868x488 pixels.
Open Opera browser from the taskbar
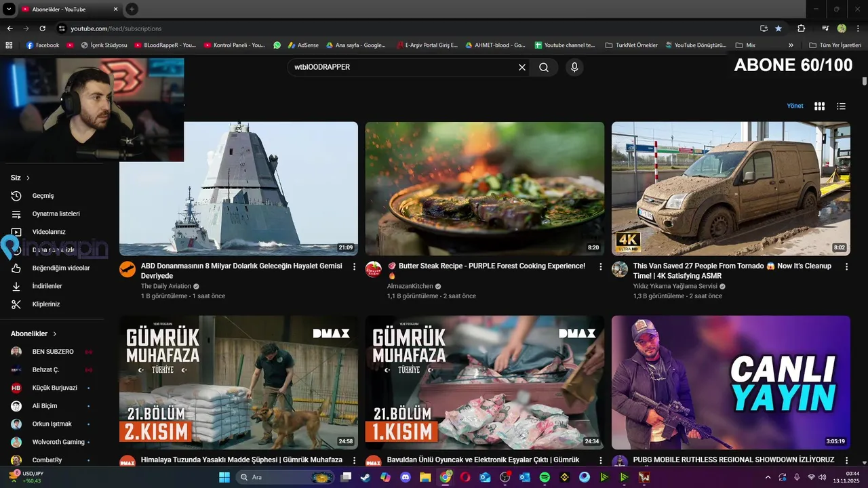[465, 477]
